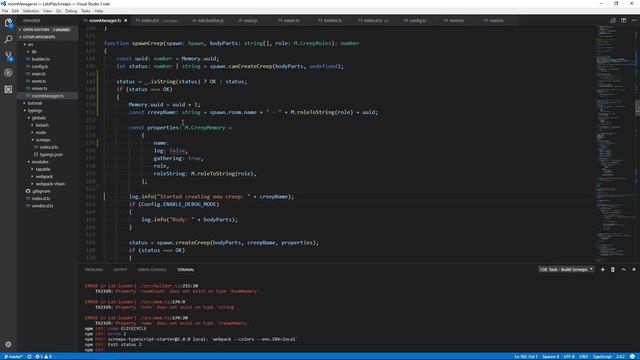This screenshot has height=360, width=640.
Task: Open the Task - Build Screeps terminal dropdown
Action: [566, 269]
